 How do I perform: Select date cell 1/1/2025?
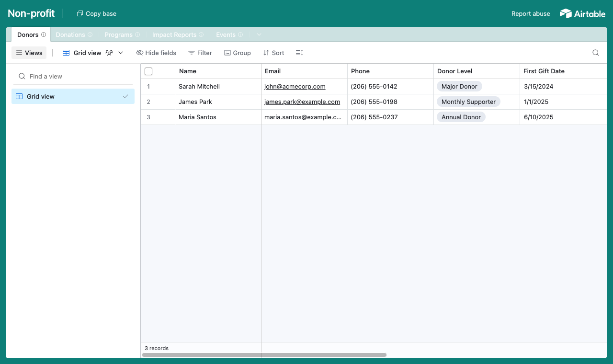563,102
